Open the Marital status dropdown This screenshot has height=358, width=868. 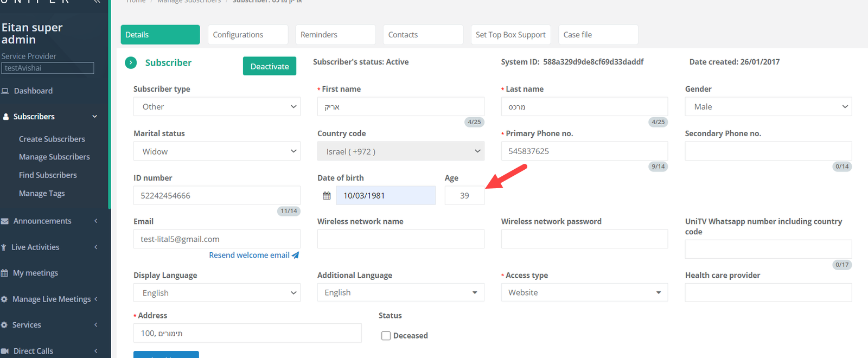[216, 151]
